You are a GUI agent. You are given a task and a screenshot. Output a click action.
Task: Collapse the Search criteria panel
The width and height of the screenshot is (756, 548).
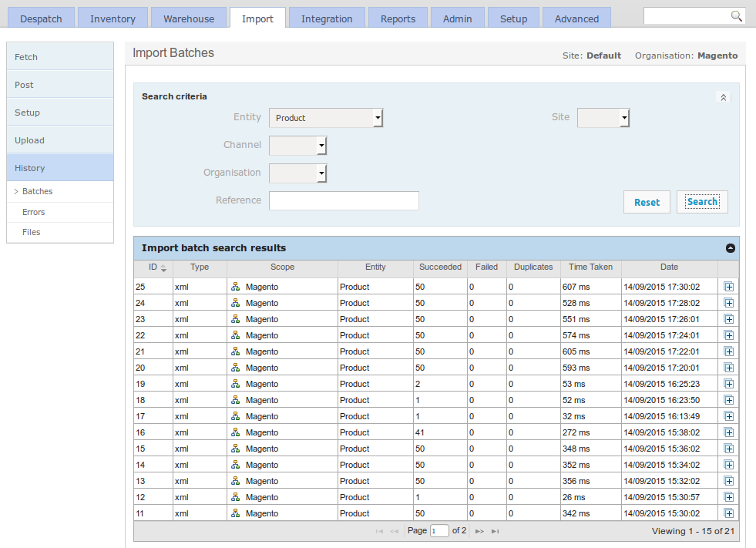[723, 97]
